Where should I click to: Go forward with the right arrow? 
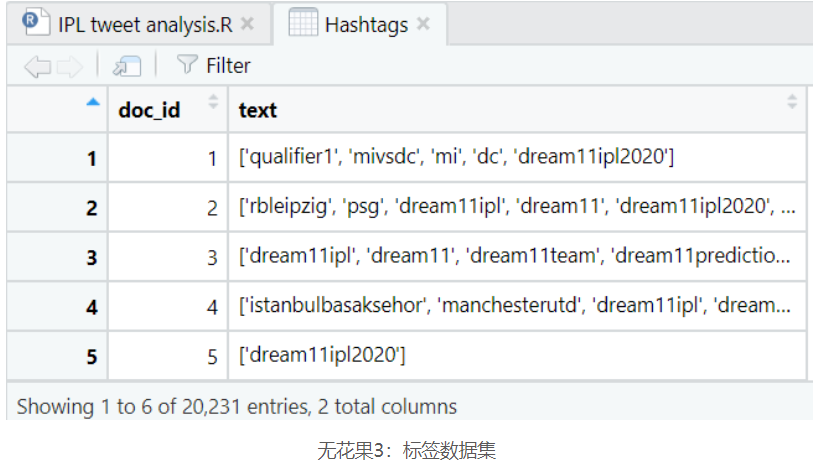click(69, 66)
